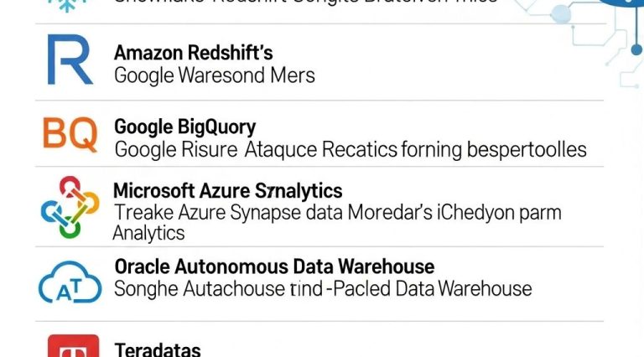Screen dimensions: 644x357
Task: Click the multicolor Azure Synapse logo
Action: click(x=69, y=207)
